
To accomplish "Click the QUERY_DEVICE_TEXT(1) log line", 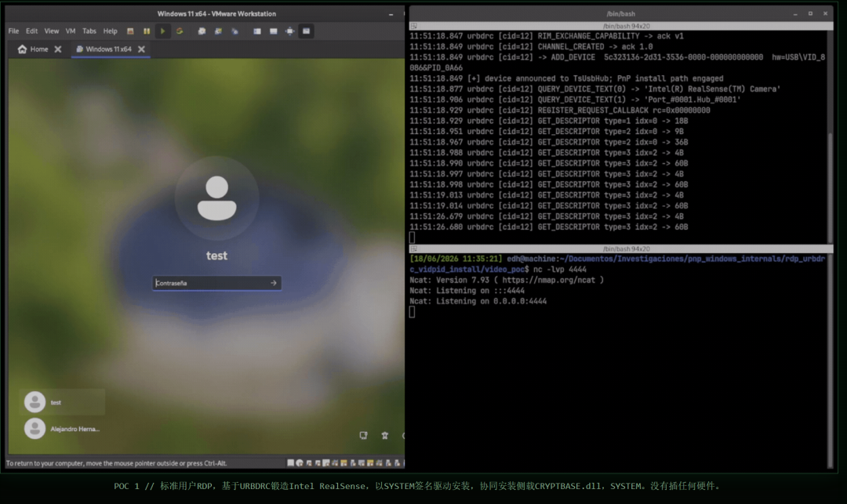I will pos(575,100).
